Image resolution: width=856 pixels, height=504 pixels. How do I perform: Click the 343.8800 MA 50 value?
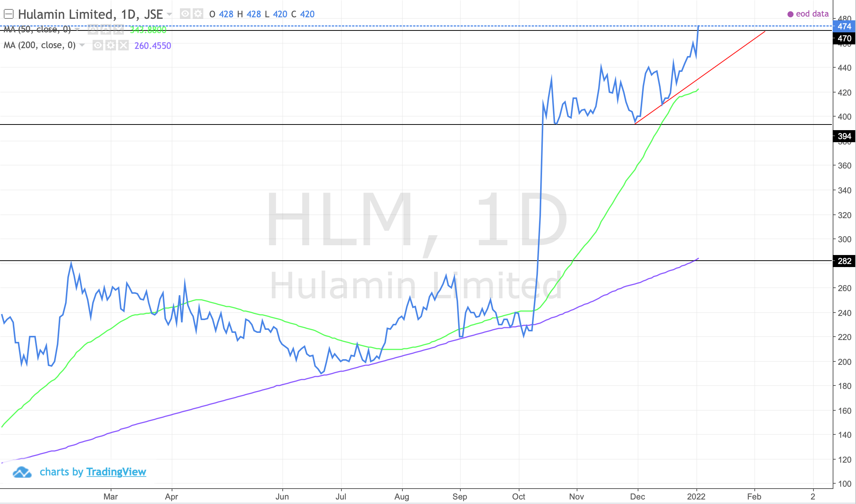click(x=148, y=30)
